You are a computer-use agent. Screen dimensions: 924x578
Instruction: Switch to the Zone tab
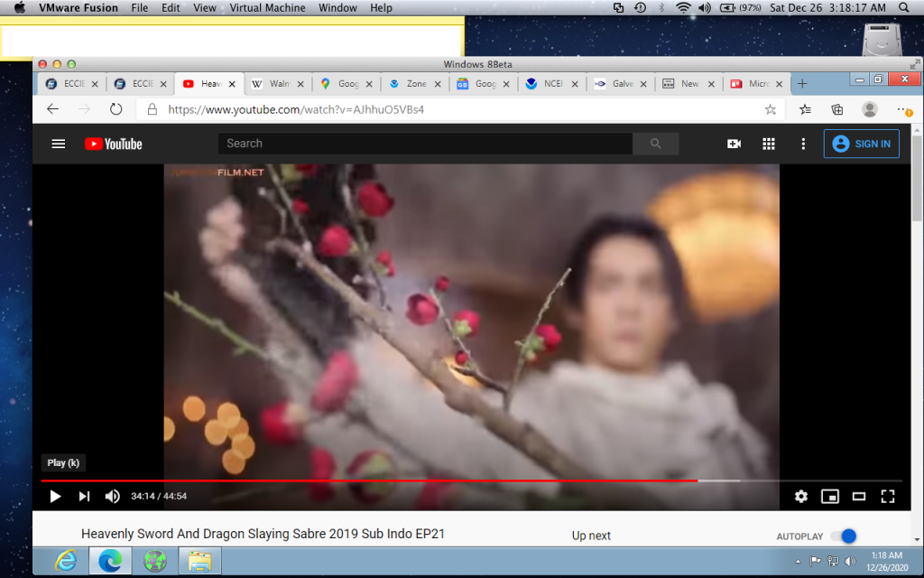pyautogui.click(x=414, y=84)
